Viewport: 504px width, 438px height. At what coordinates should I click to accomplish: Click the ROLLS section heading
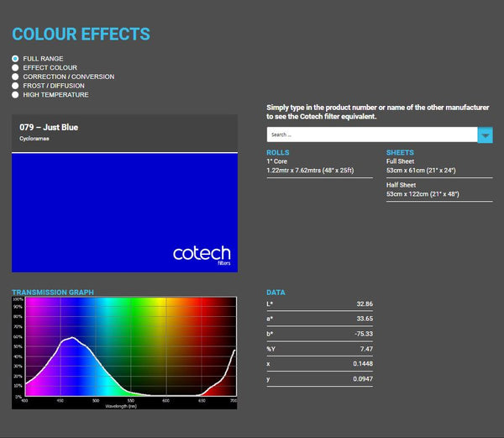(277, 152)
